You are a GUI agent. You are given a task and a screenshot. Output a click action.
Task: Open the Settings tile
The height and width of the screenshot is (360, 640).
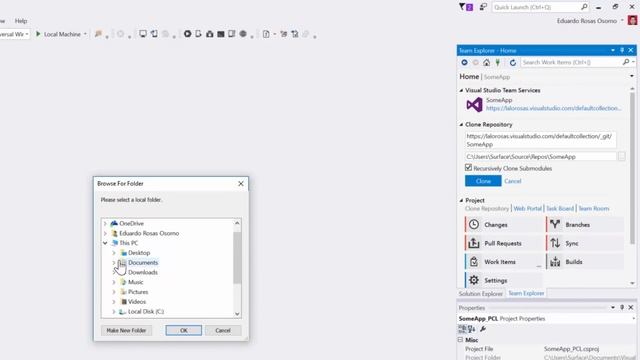[504, 280]
